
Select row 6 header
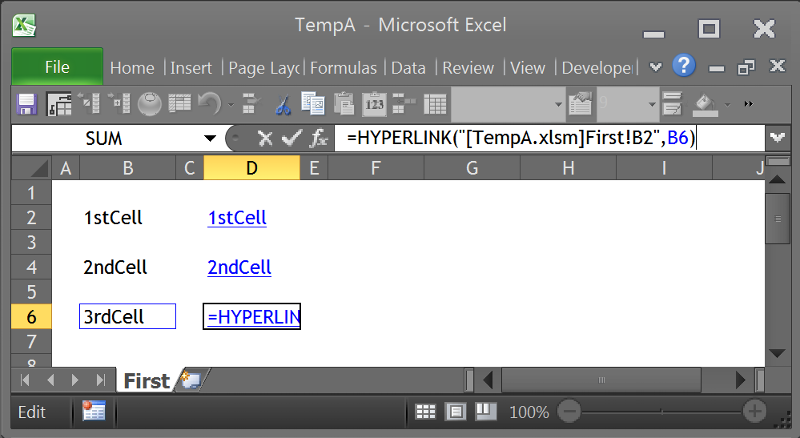coord(31,317)
